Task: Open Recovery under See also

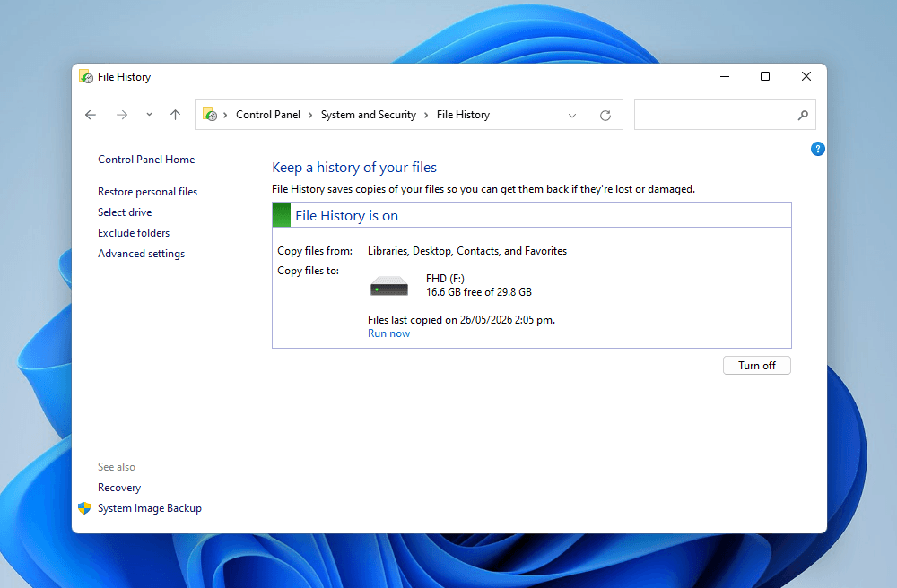Action: point(119,488)
